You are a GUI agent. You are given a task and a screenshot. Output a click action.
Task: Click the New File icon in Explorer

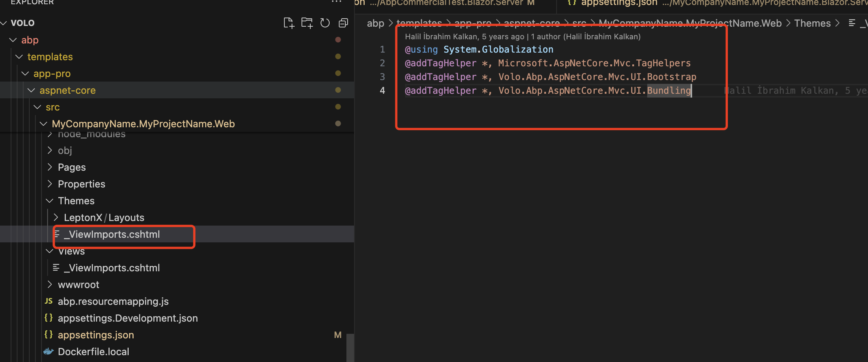(x=289, y=23)
